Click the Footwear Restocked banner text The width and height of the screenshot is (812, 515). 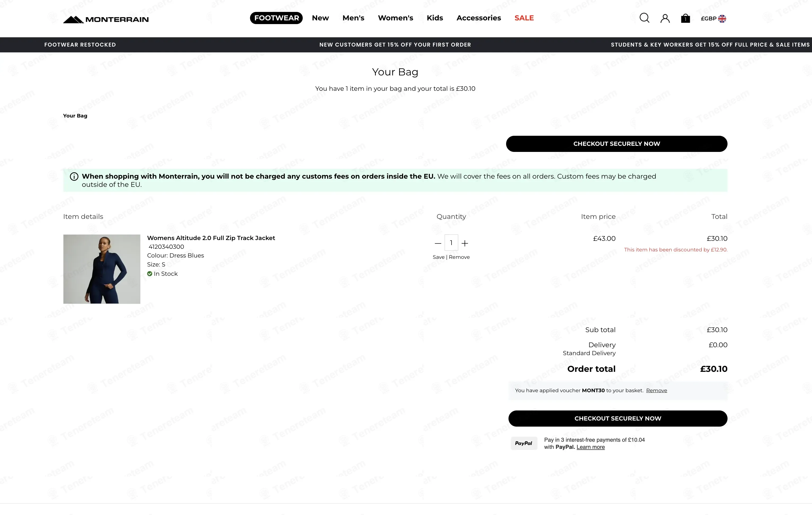[80, 45]
